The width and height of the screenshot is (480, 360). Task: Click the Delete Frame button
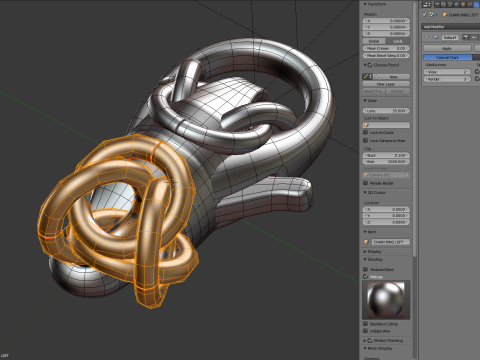coord(374,91)
